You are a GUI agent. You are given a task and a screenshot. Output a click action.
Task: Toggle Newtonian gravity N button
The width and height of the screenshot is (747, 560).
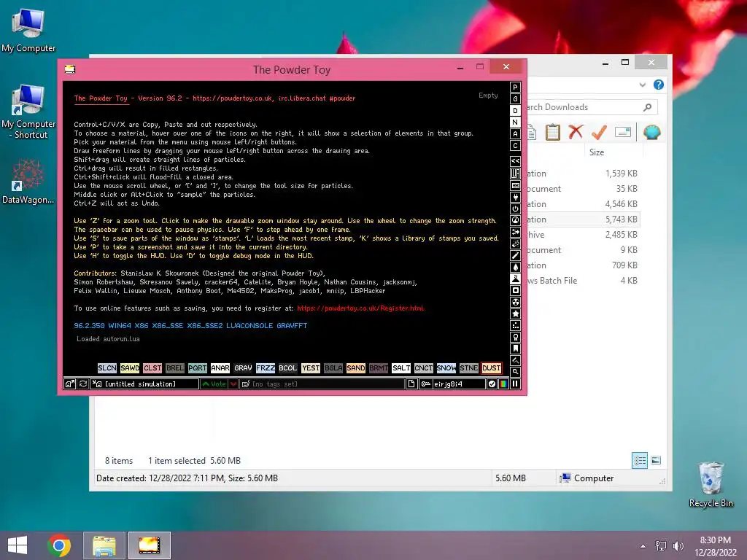click(x=515, y=122)
